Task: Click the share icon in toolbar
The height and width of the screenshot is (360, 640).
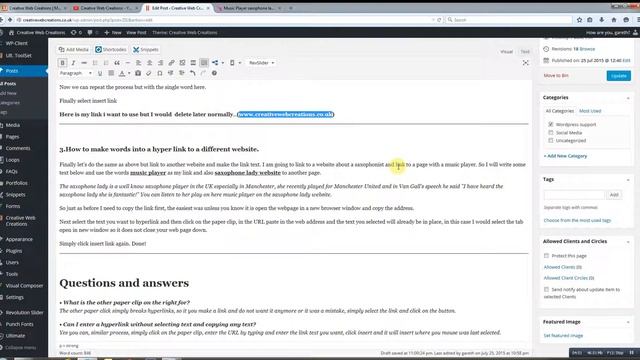Action: (215, 63)
